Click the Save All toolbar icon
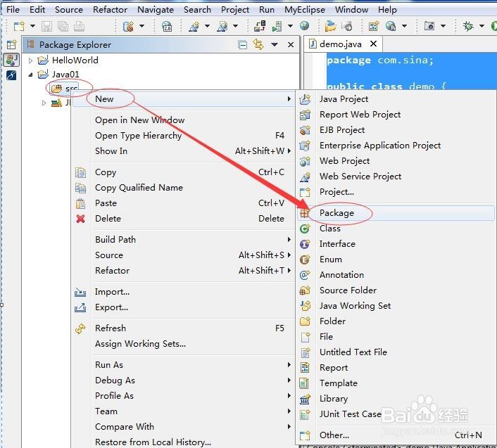The image size is (497, 448). 63,26
